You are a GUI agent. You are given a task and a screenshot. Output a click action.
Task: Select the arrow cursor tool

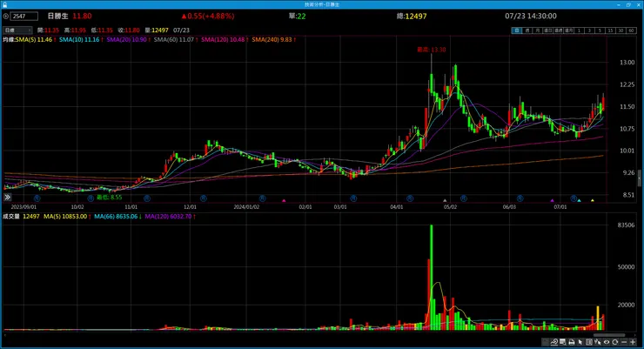(x=580, y=342)
